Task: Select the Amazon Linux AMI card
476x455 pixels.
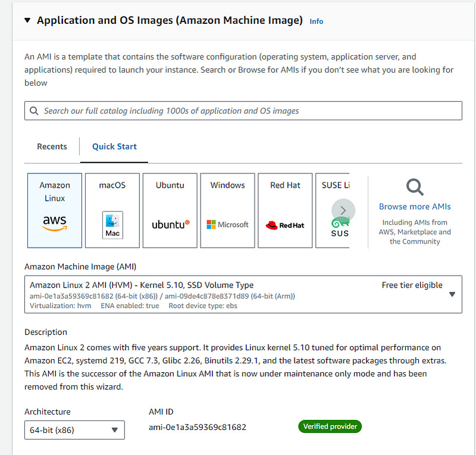Action: pyautogui.click(x=55, y=210)
